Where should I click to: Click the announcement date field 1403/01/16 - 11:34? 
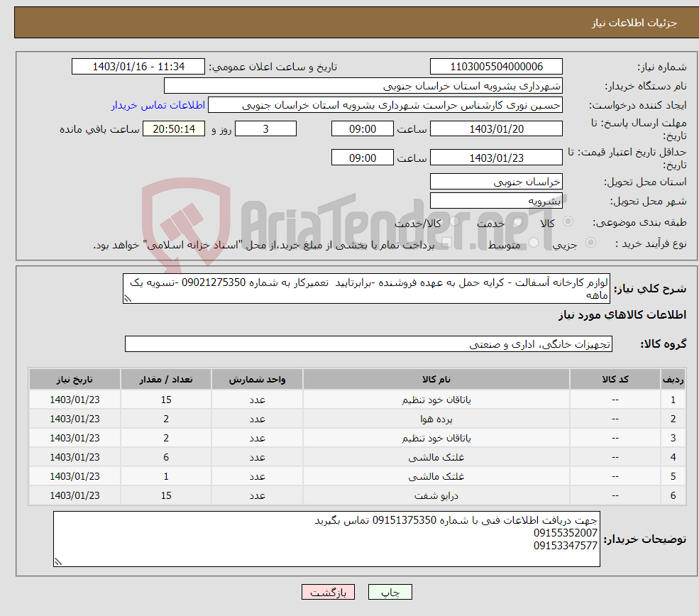tap(138, 67)
